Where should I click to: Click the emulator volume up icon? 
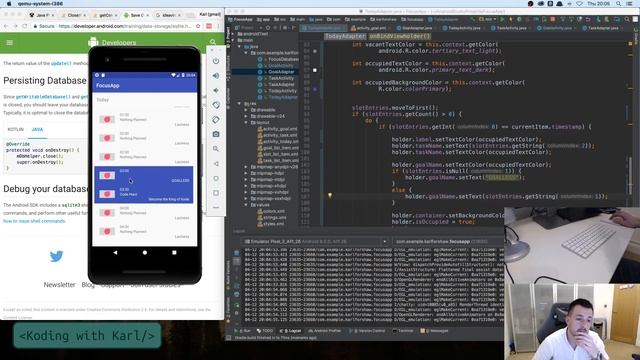pyautogui.click(x=216, y=76)
